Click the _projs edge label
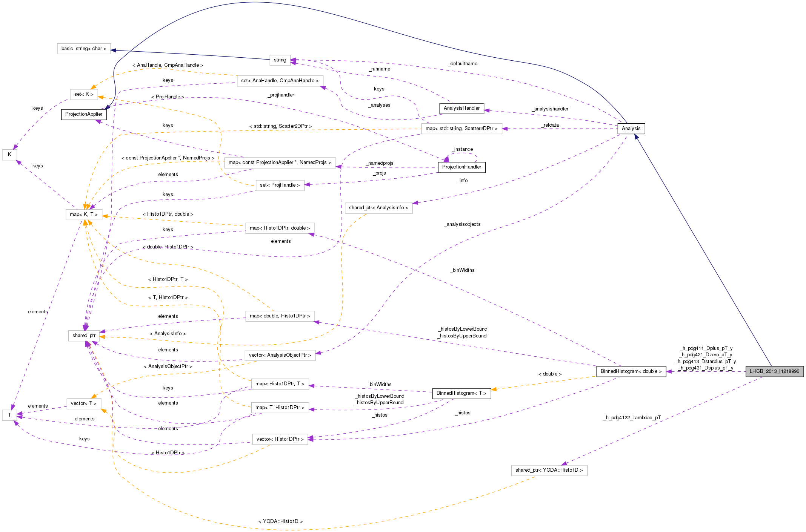Screen dimensions: 806x532 [x=380, y=173]
